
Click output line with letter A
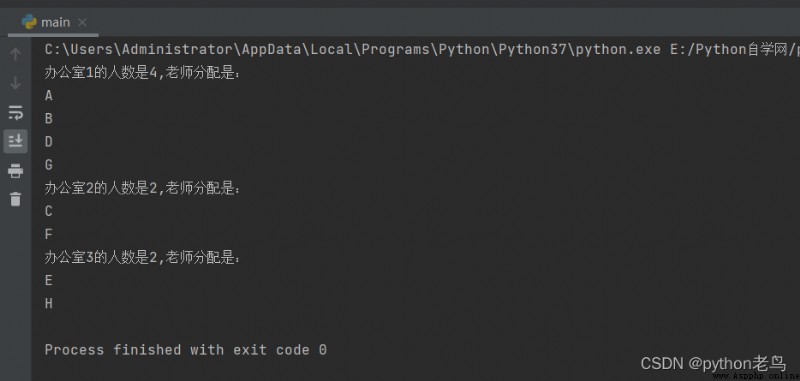pyautogui.click(x=49, y=96)
